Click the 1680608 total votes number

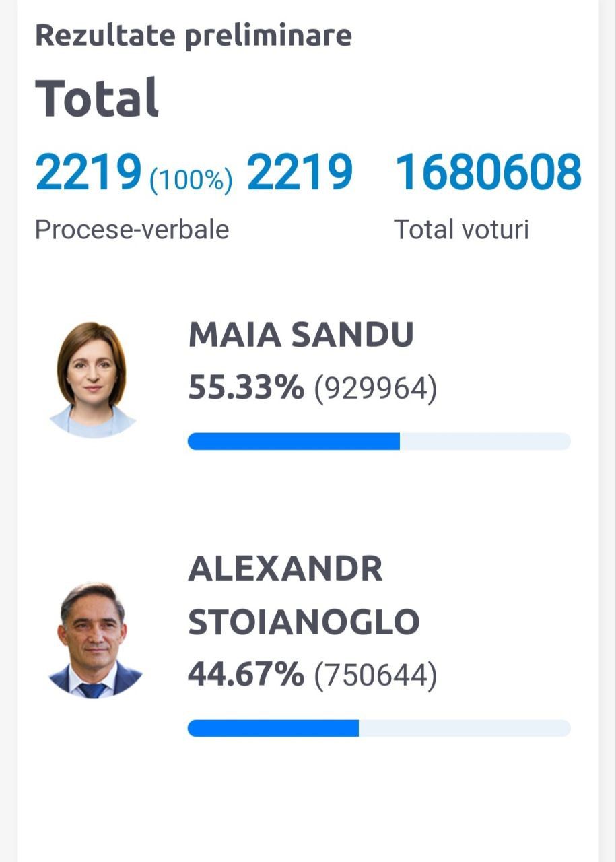(488, 172)
